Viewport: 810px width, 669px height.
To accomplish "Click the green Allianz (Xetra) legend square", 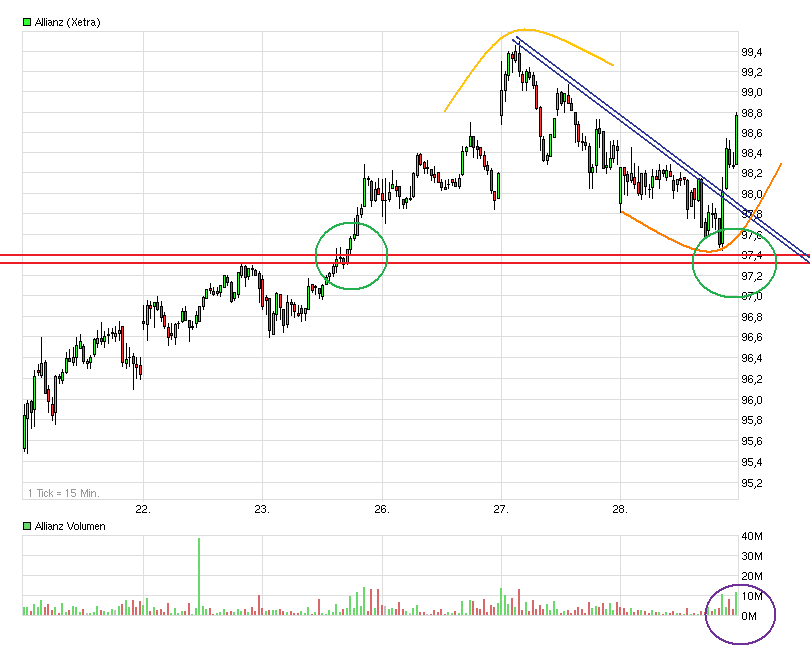I will (x=27, y=21).
